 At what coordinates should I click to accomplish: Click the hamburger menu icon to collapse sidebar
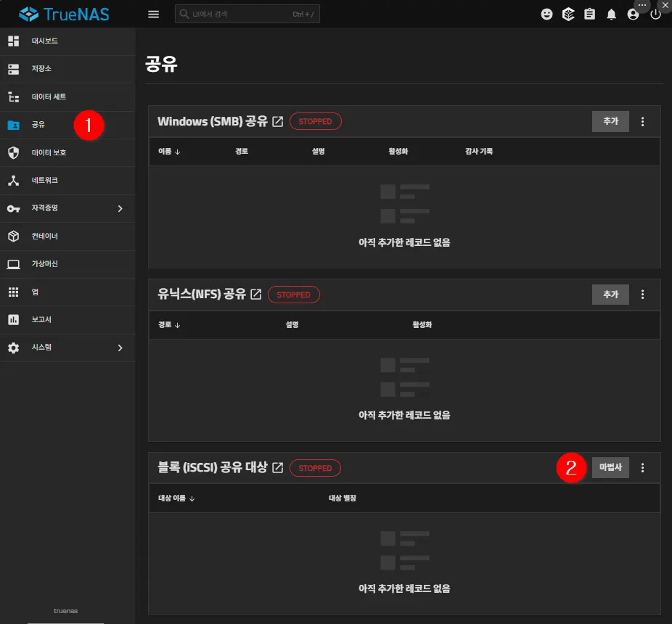(x=153, y=14)
